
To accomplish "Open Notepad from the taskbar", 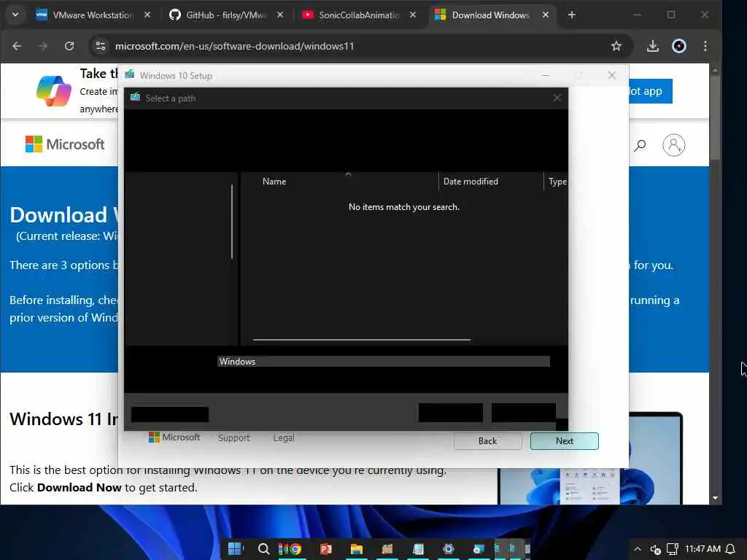I will click(418, 549).
